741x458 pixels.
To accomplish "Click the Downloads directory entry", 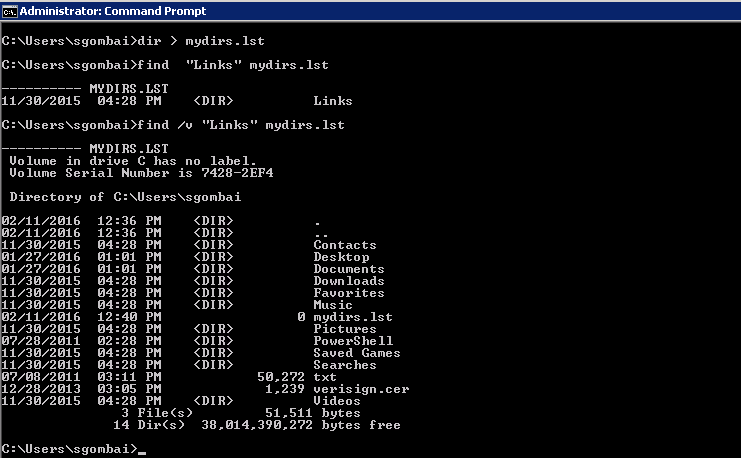I will [193, 281].
